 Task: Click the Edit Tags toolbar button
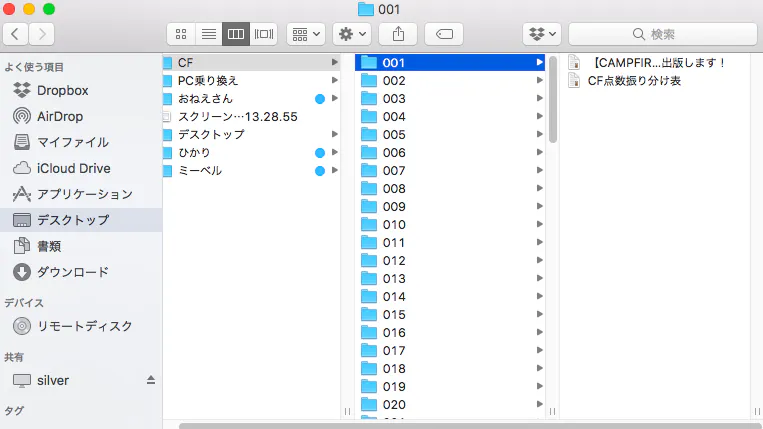[x=443, y=34]
